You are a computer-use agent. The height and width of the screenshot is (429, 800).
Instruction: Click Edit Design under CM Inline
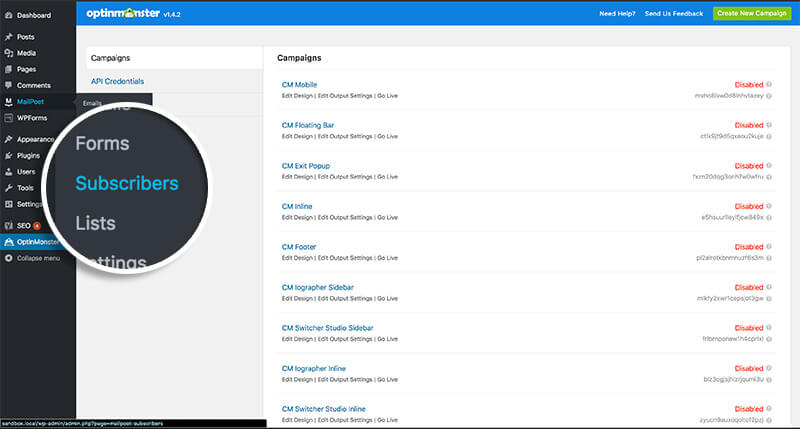[x=297, y=217]
